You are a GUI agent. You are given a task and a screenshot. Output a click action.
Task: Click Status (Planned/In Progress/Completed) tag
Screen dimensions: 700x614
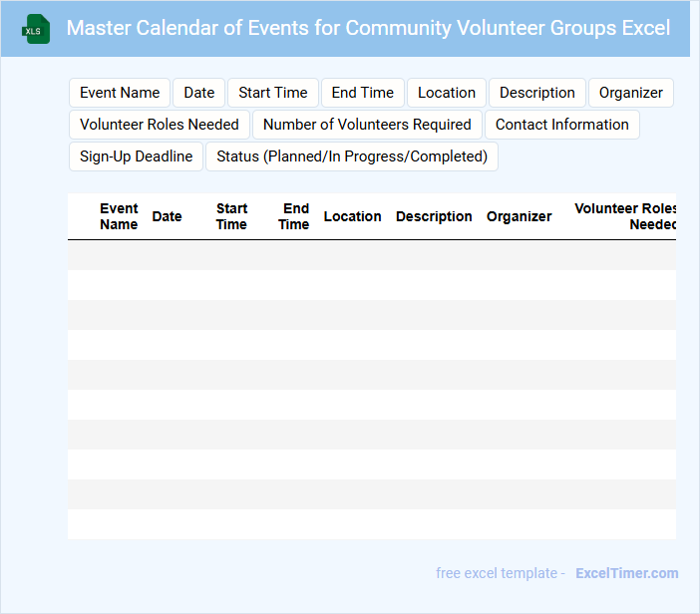tap(352, 156)
